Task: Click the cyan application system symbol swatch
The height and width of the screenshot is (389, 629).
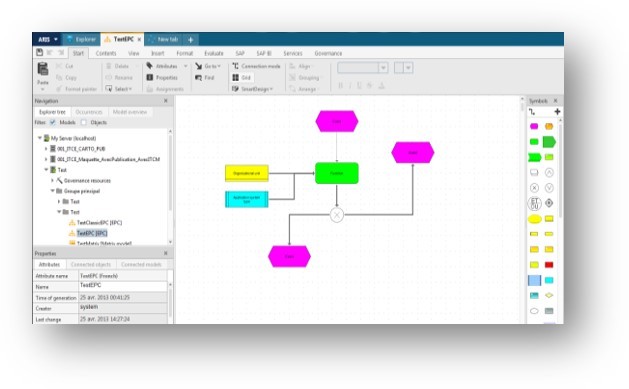Action: click(549, 280)
